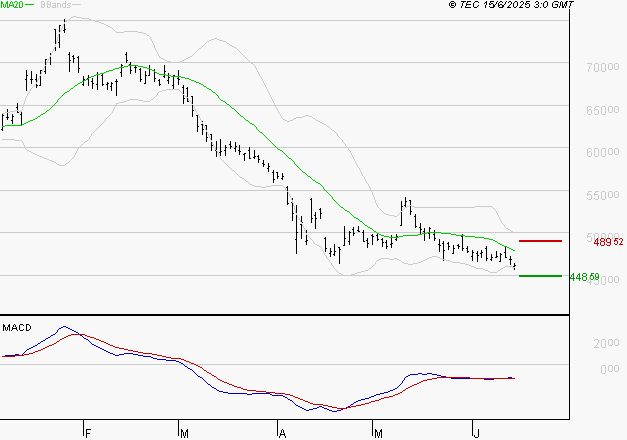Click the J month marker
627x440 pixels.
pos(476,433)
